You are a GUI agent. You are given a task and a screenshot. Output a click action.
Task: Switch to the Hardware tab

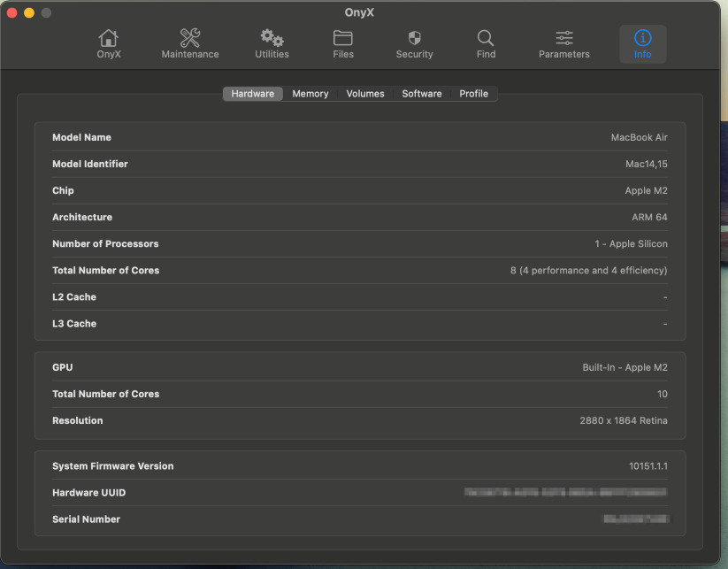coord(253,94)
